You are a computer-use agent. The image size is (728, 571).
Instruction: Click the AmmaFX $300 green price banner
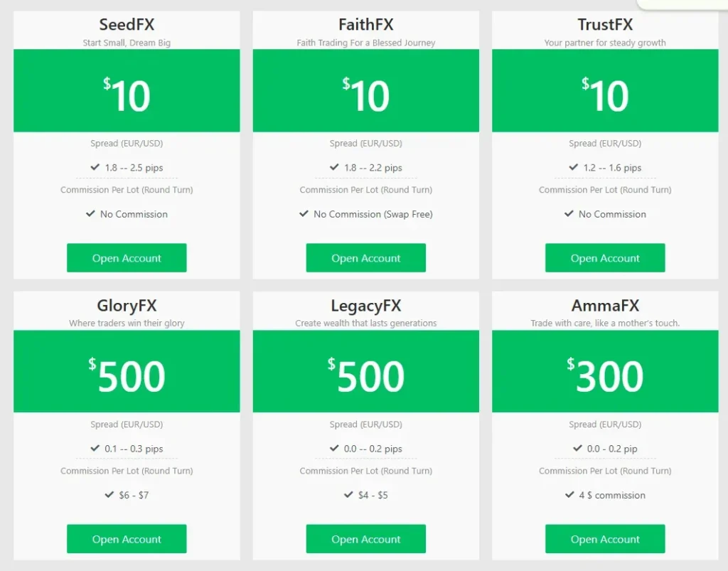click(605, 372)
